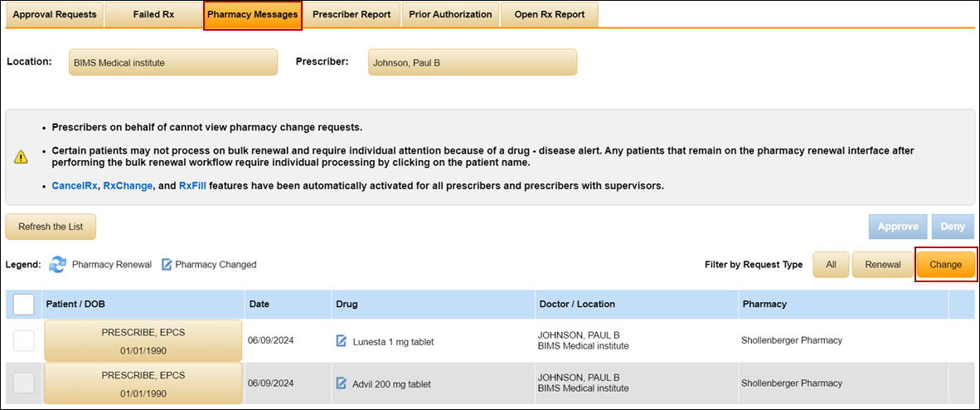Open the Prescriber dropdown Johnson, Paul B
This screenshot has width=980, height=410.
click(x=472, y=62)
